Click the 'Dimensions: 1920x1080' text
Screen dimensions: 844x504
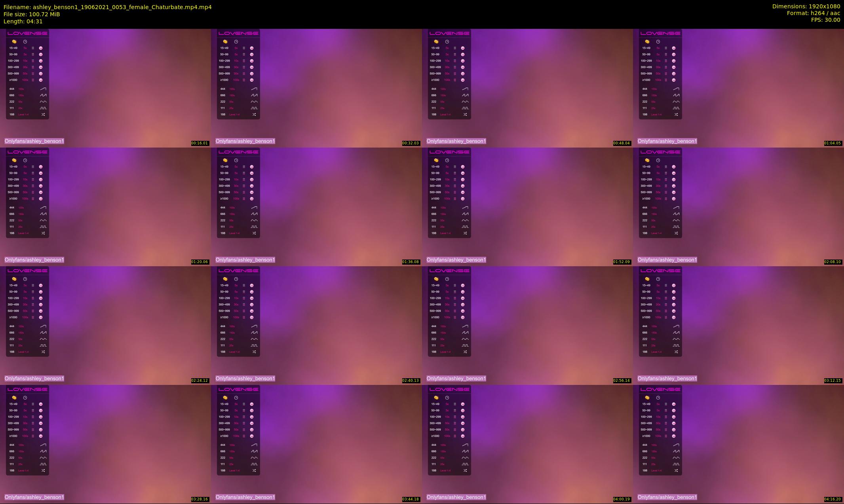[806, 6]
